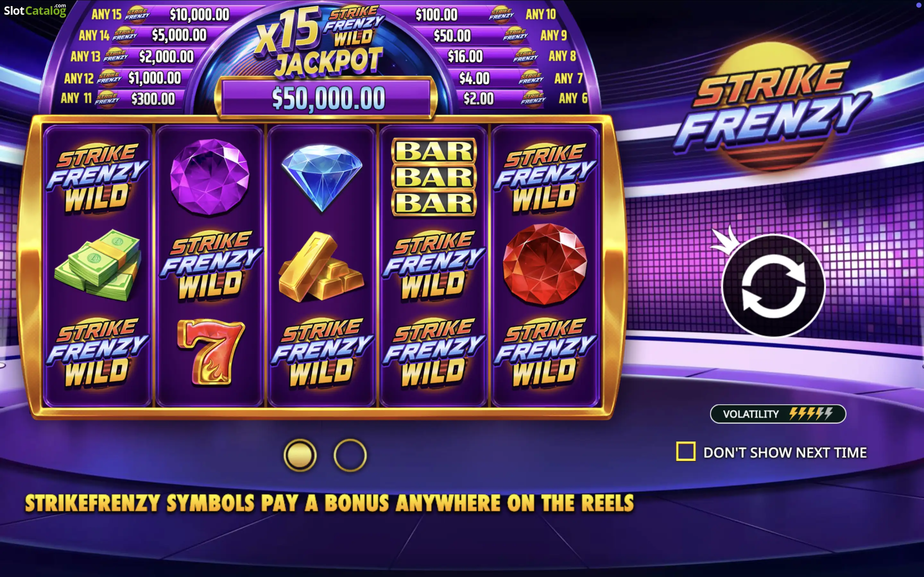The height and width of the screenshot is (577, 924).
Task: Click the circular spin arrows button
Action: (774, 285)
